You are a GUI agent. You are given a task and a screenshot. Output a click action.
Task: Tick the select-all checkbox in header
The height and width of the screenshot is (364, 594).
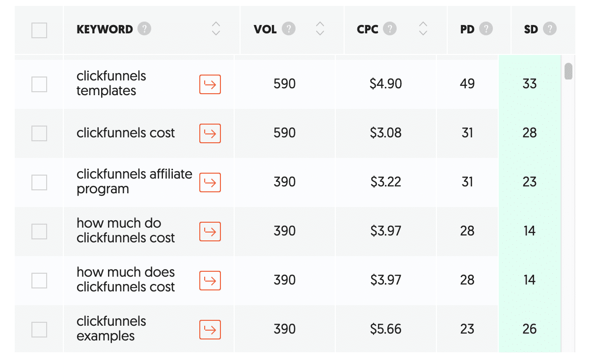point(39,30)
